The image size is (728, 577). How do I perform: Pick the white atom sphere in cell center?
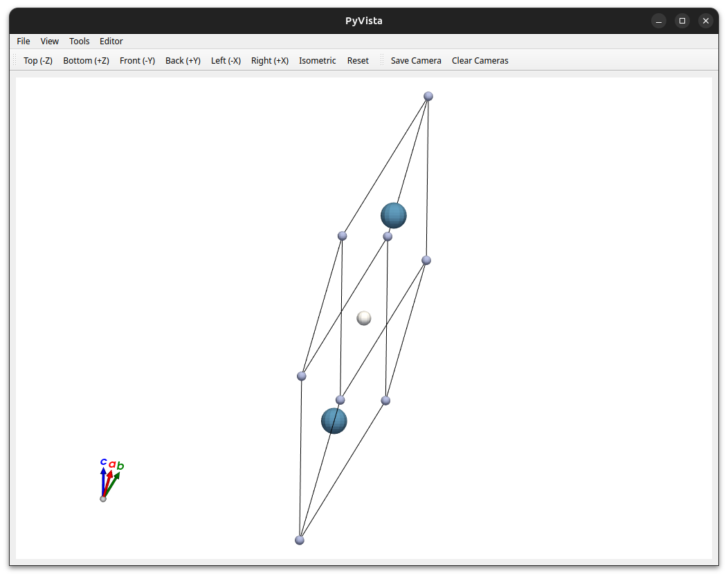pyautogui.click(x=364, y=318)
